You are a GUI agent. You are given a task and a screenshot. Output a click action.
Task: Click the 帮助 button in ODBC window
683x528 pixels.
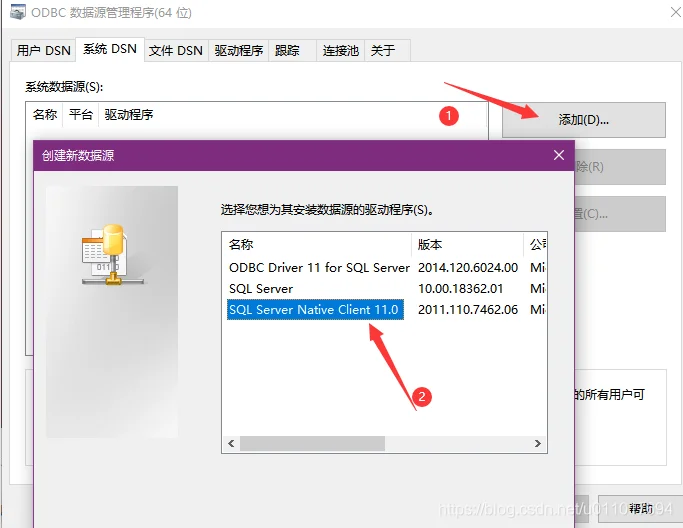tap(641, 509)
